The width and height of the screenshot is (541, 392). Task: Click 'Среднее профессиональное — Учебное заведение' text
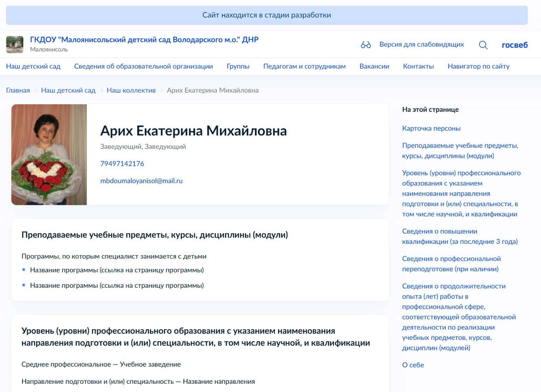click(x=101, y=364)
